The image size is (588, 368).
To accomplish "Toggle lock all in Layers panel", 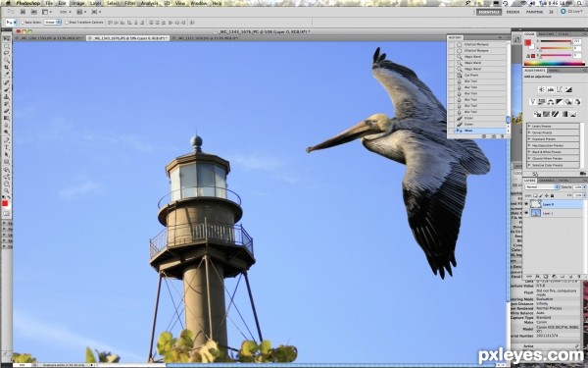I will pos(552,195).
